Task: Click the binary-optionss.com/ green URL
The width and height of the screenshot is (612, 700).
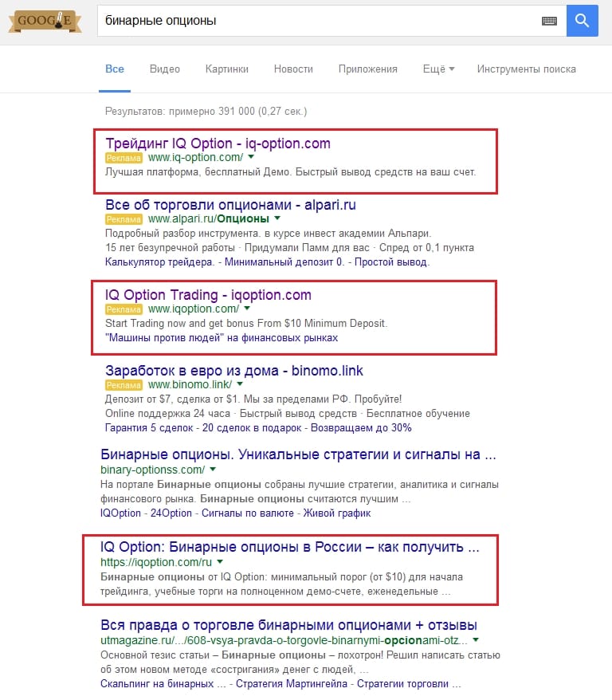Action: [x=152, y=470]
